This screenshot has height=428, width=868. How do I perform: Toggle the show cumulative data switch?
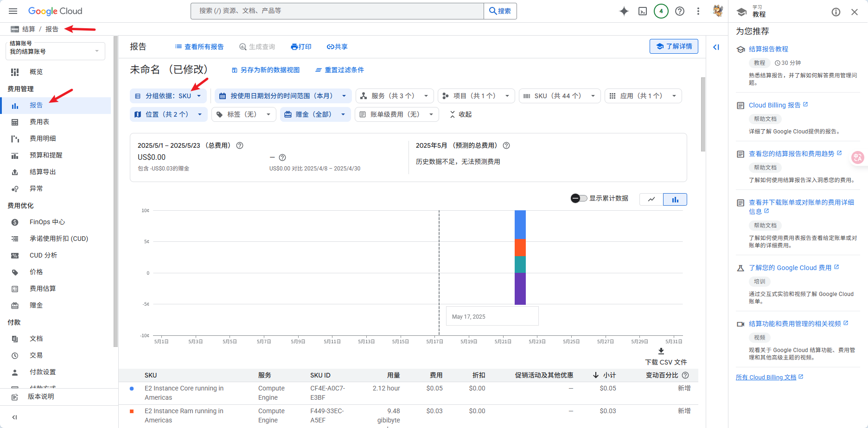click(579, 198)
